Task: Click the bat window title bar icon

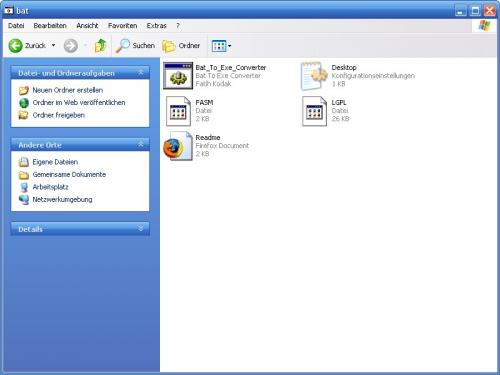Action: point(9,11)
